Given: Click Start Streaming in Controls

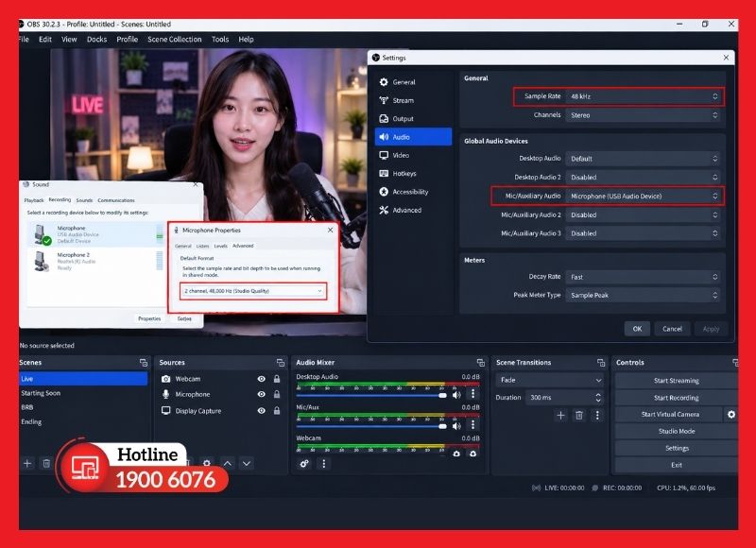Looking at the screenshot, I should coord(677,381).
